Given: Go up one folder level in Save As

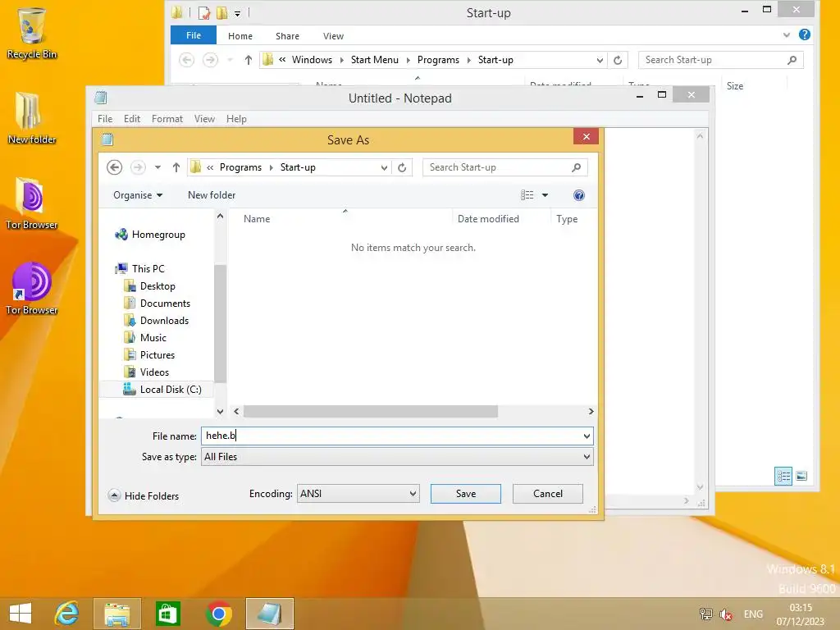Looking at the screenshot, I should [x=176, y=167].
